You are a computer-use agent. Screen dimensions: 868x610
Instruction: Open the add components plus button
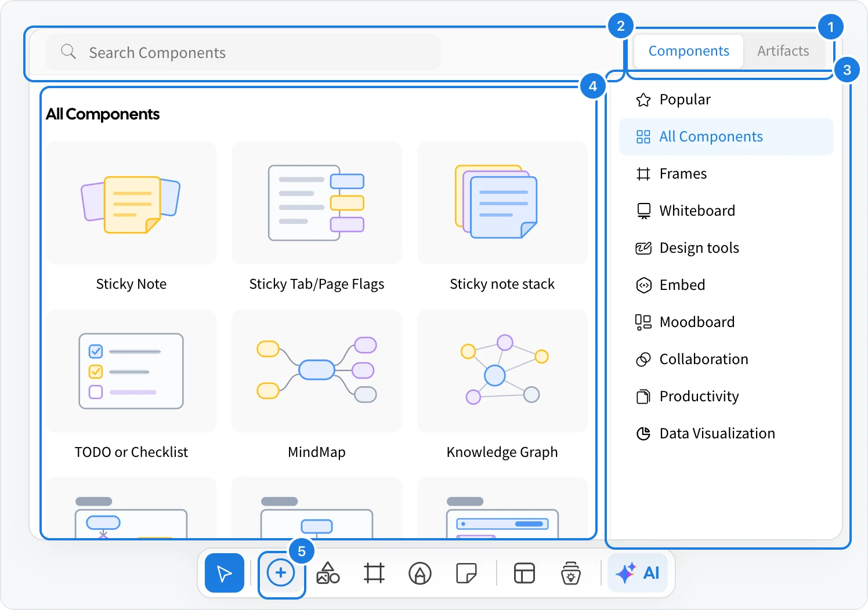pos(281,573)
